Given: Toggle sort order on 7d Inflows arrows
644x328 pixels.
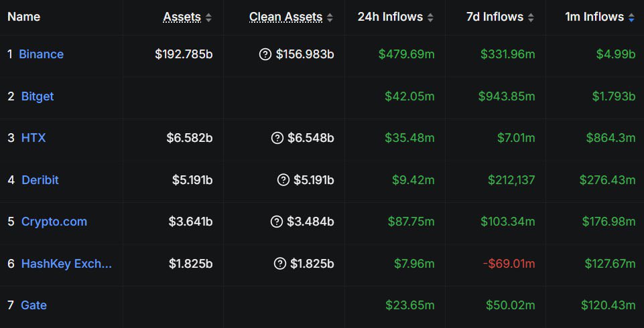Looking at the screenshot, I should [x=531, y=17].
